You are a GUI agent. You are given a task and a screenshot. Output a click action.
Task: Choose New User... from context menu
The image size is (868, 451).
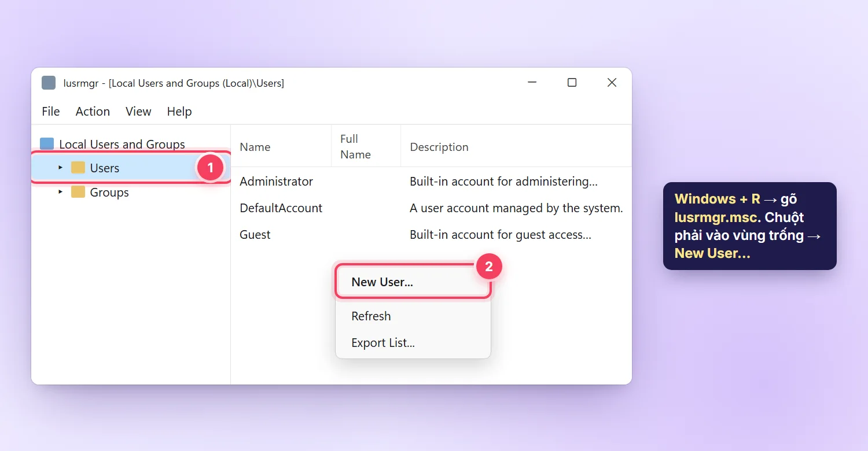(x=413, y=282)
